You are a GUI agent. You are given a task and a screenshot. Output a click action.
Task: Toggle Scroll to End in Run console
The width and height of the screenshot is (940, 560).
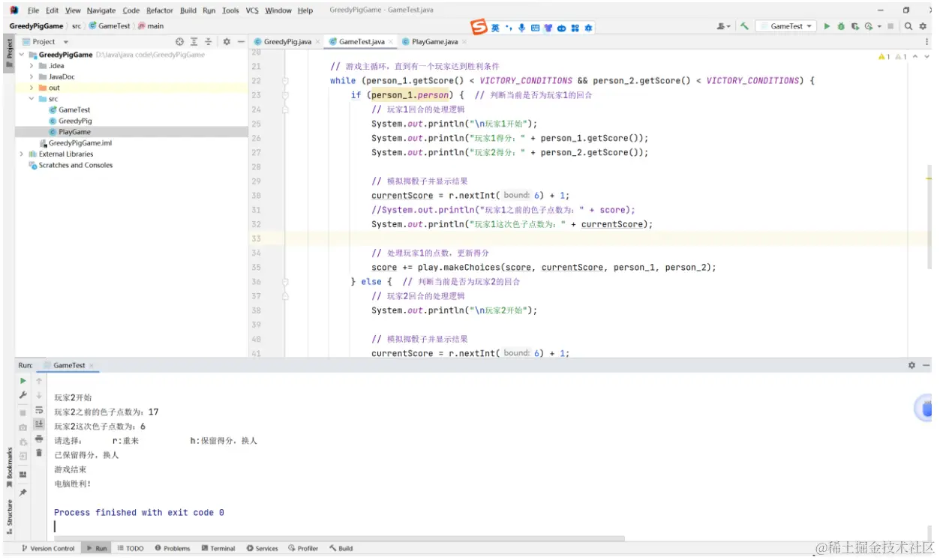pyautogui.click(x=39, y=424)
